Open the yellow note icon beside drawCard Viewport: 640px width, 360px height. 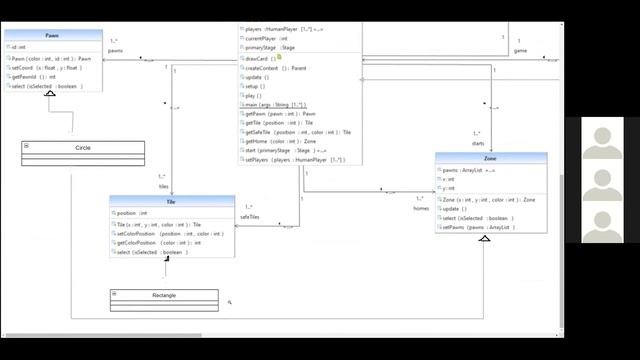pos(279,57)
